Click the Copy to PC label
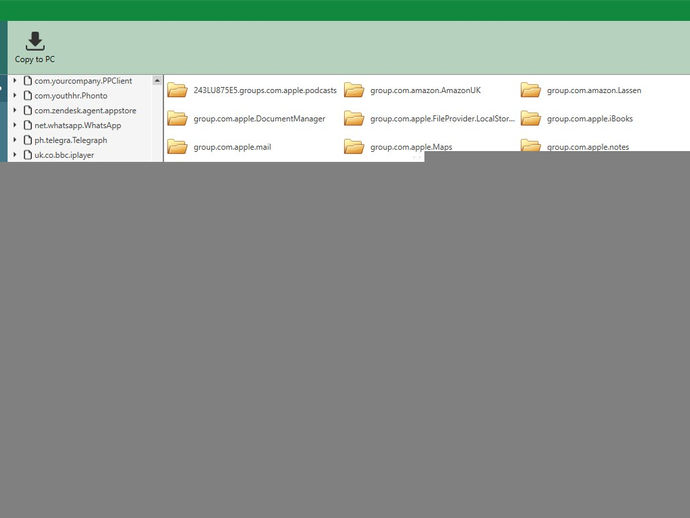The image size is (690, 518). (35, 59)
